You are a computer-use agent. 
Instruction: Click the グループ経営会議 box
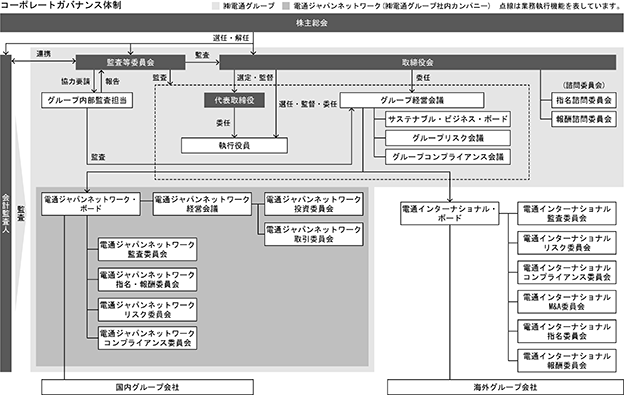tap(412, 100)
